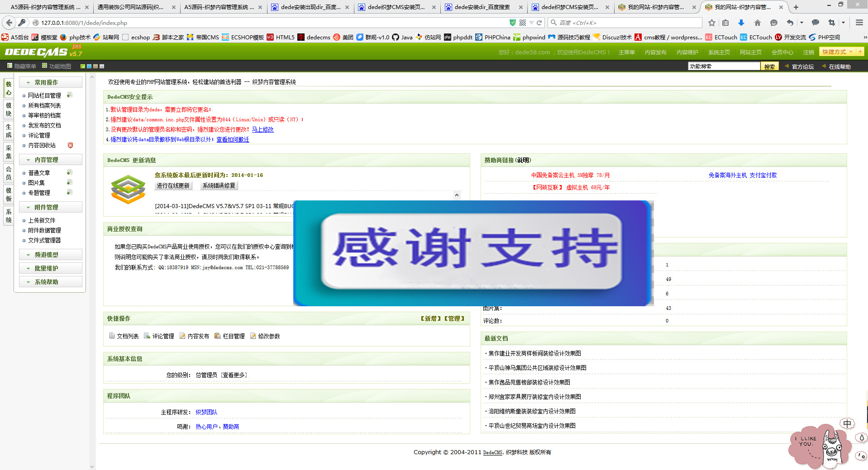Collapse the 常用操作 section
This screenshot has height=470, width=868.
51,82
